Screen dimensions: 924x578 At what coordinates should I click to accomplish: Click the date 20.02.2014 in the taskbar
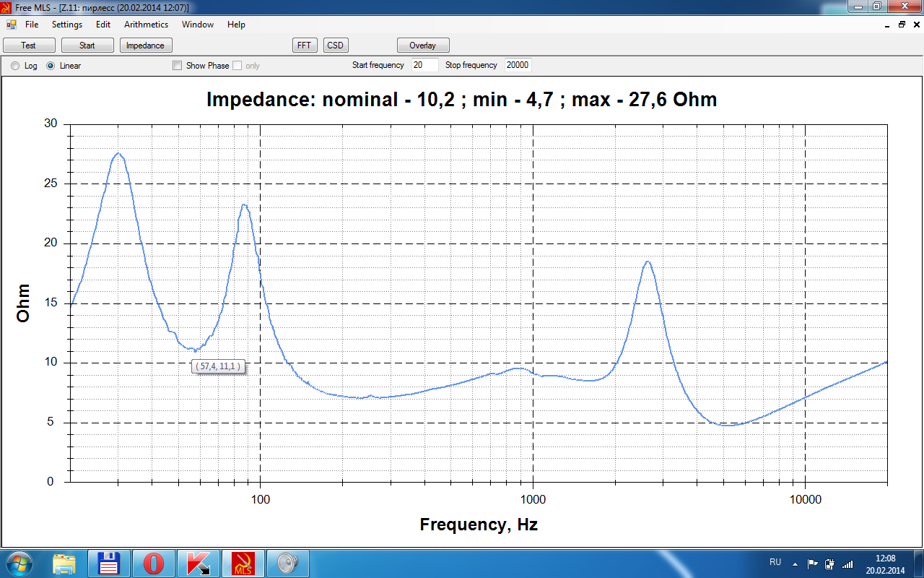[884, 570]
